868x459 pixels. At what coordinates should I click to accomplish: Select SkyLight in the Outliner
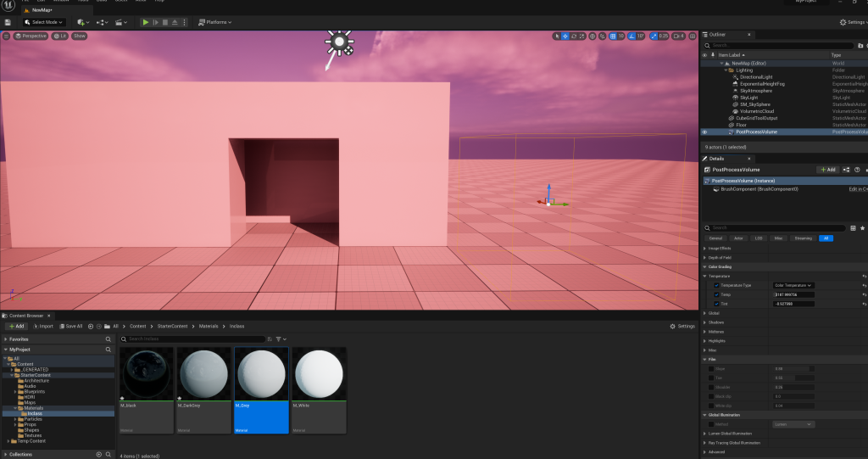(748, 98)
